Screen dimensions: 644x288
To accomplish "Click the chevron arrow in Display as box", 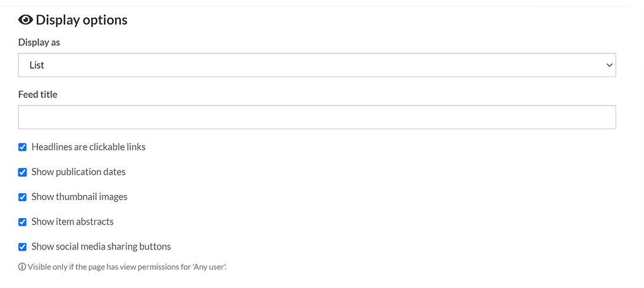I will [609, 65].
